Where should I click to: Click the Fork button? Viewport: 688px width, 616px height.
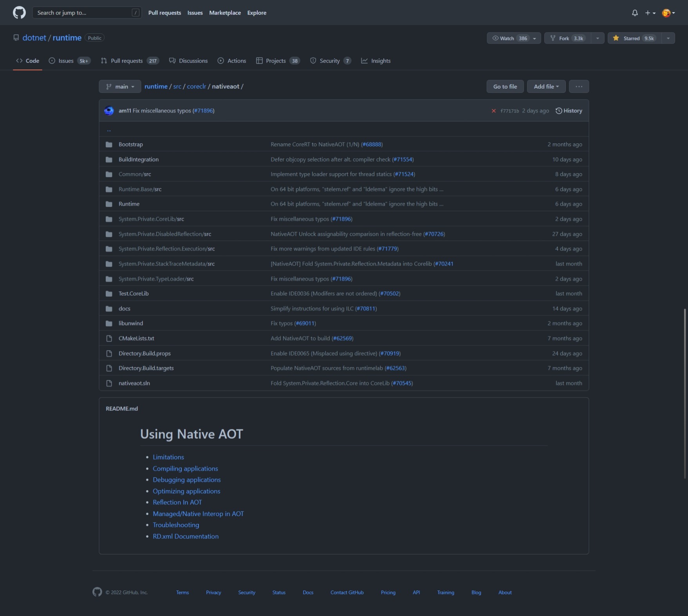coord(567,38)
